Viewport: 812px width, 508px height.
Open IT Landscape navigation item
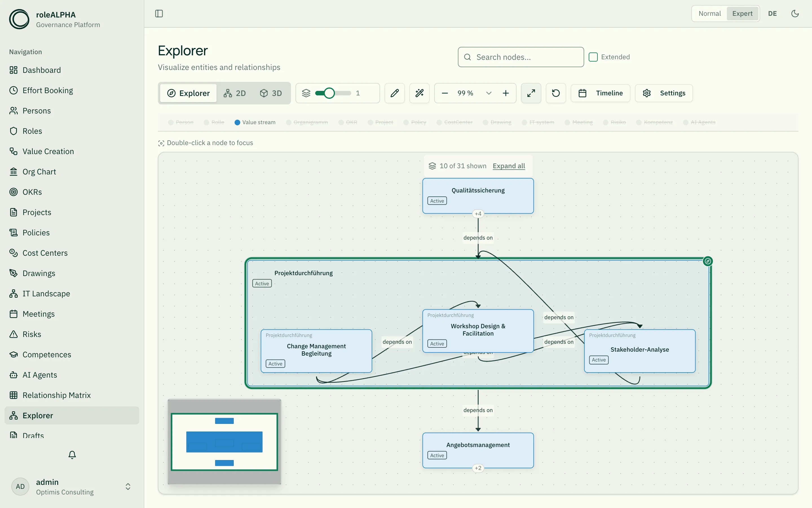coord(72,294)
